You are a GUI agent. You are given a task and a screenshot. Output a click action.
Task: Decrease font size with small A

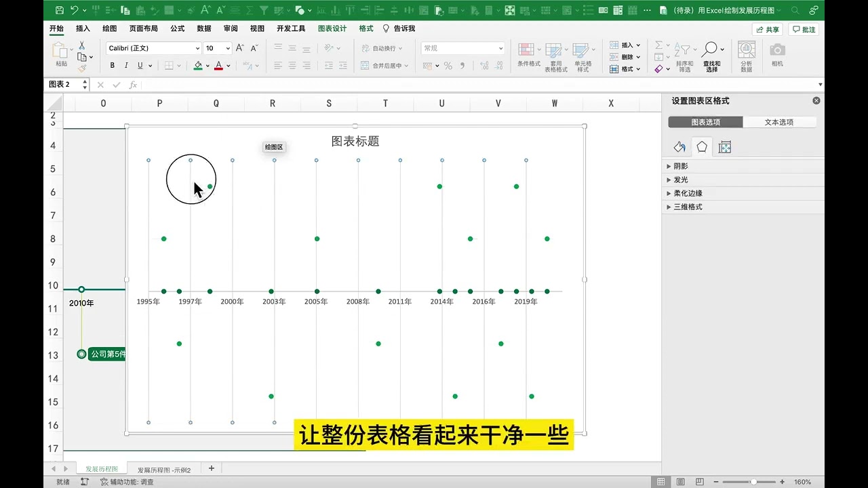pos(254,48)
